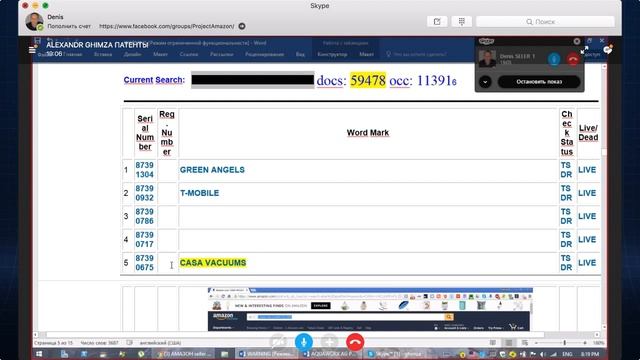Switch to the Skype taskbar item
Image resolution: width=640 pixels, height=360 pixels.
[394, 354]
